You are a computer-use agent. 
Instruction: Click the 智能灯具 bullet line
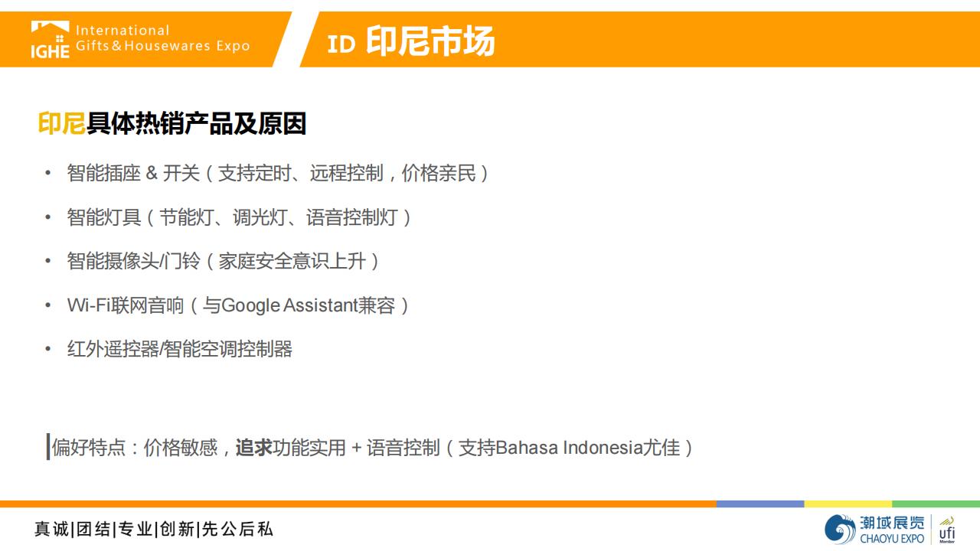[239, 217]
